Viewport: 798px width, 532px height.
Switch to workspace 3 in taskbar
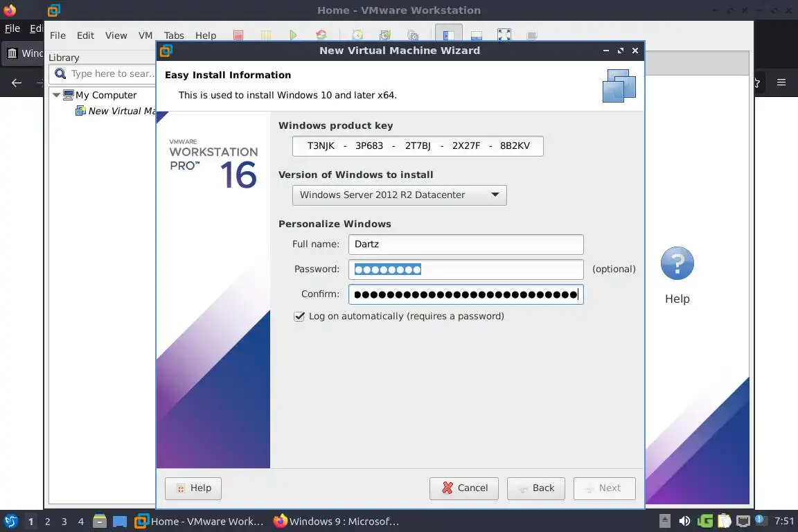coord(64,522)
